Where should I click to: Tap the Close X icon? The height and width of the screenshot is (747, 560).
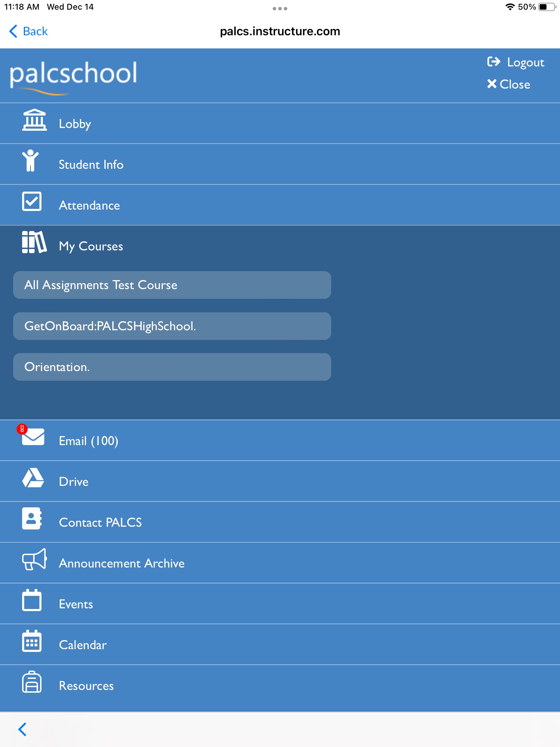pos(492,84)
